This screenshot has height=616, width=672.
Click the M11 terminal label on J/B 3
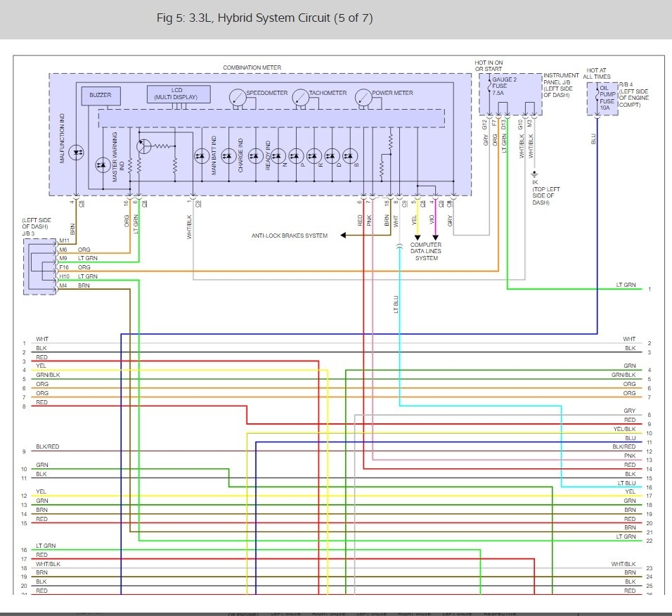coord(64,241)
